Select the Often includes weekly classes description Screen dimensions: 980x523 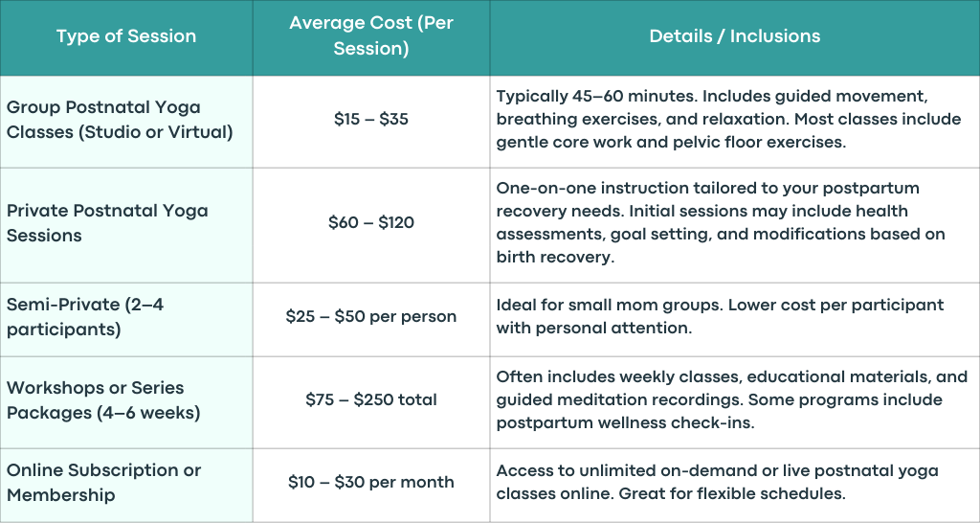(732, 399)
